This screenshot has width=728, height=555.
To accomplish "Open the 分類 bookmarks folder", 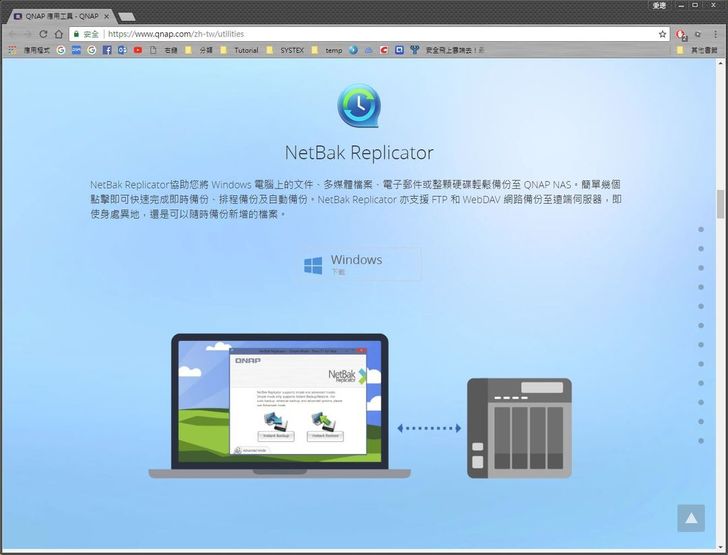I will tap(199, 50).
